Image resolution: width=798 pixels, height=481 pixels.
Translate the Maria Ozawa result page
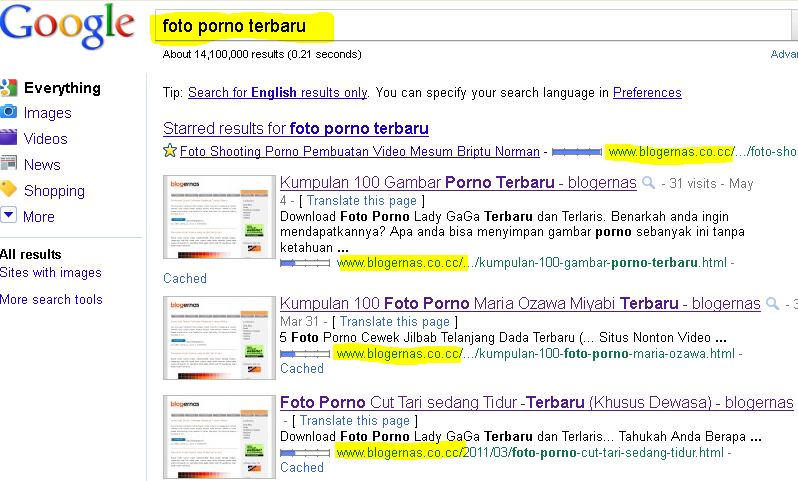pyautogui.click(x=395, y=322)
